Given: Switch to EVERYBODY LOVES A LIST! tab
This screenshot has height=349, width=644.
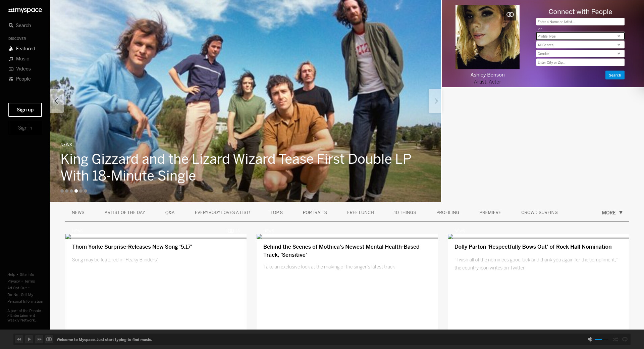Looking at the screenshot, I should pyautogui.click(x=222, y=213).
